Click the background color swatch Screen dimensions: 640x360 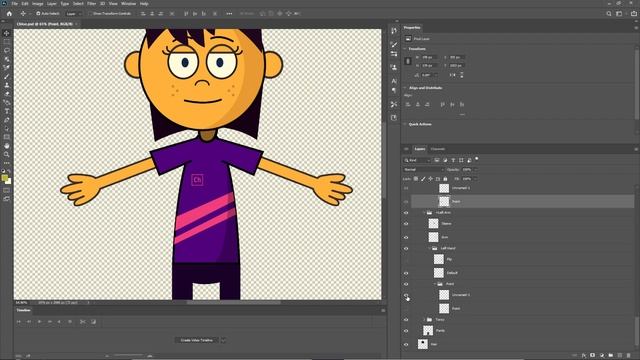click(9, 182)
